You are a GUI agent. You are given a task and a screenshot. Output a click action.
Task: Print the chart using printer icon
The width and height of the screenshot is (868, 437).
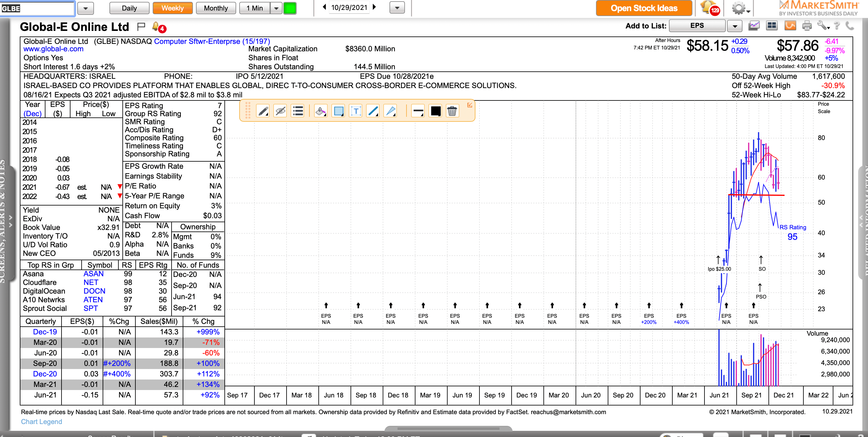pyautogui.click(x=807, y=26)
